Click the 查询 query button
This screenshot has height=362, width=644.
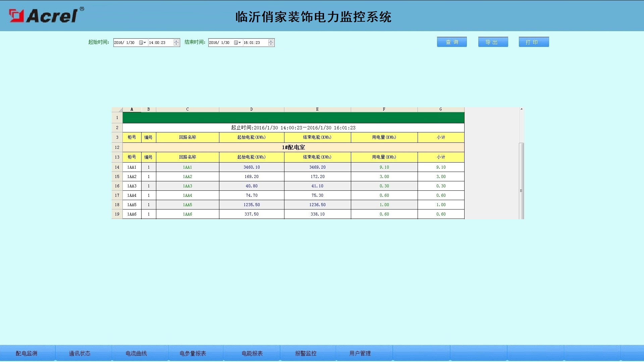coord(451,42)
